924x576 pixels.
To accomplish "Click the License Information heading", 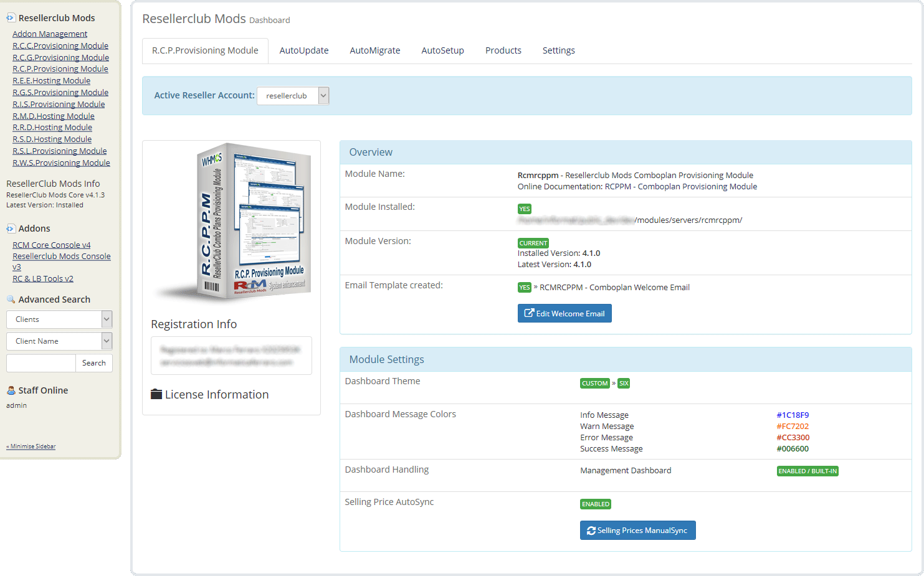I will click(x=217, y=395).
